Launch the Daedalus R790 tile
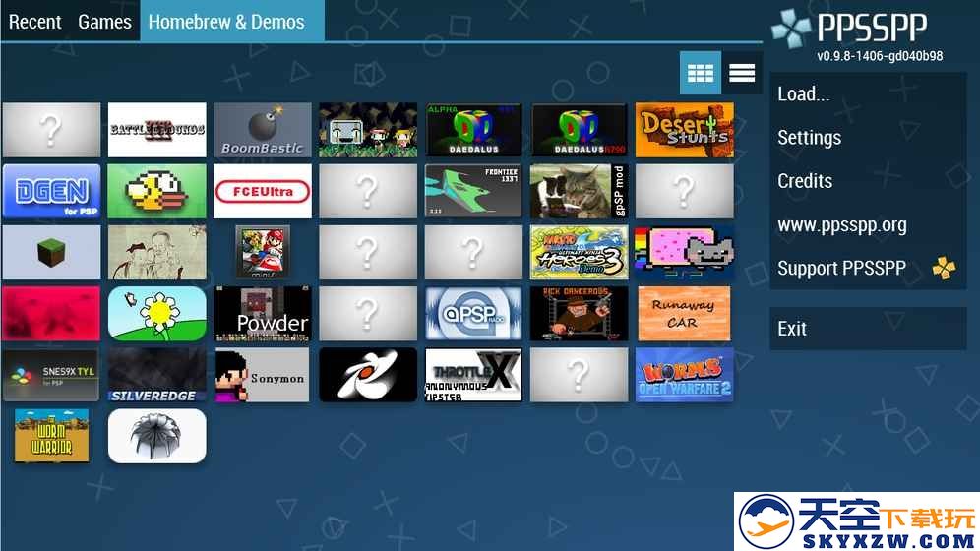 click(580, 130)
